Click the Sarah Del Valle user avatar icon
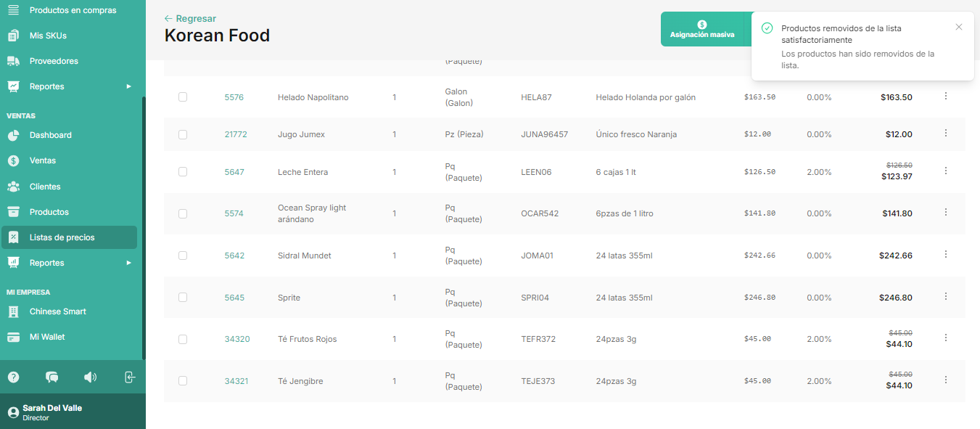980x429 pixels. pyautogui.click(x=13, y=412)
